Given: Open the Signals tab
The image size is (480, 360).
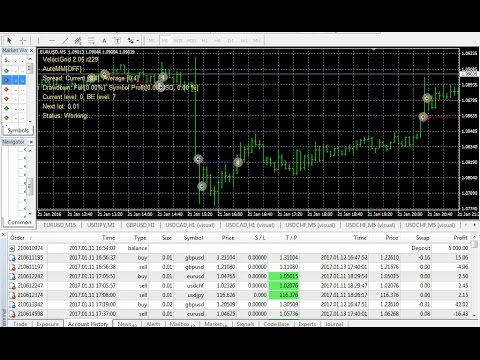Looking at the screenshot, I should (x=245, y=324).
